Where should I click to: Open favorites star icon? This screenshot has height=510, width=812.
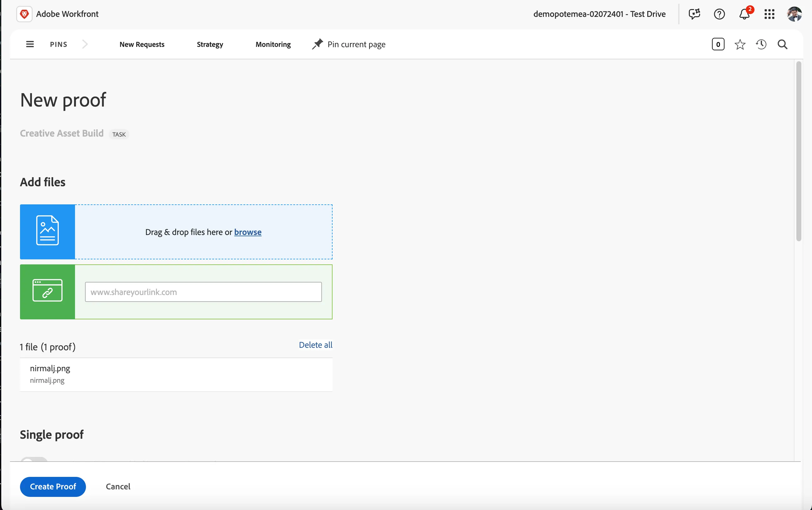740,44
